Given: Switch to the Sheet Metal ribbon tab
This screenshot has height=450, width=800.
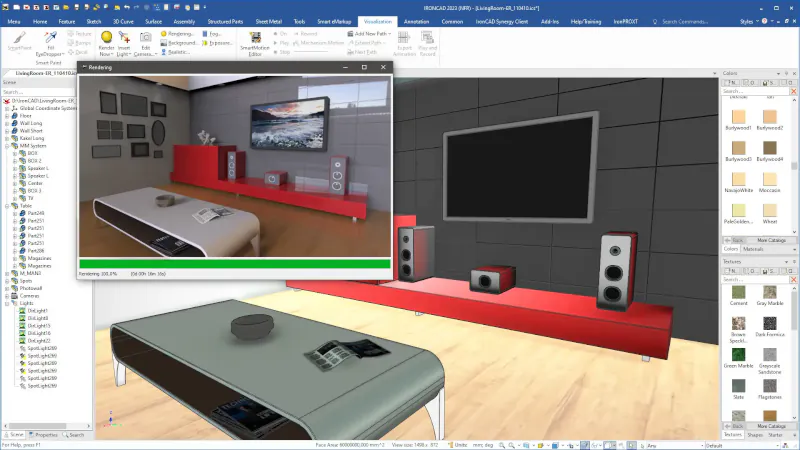Looking at the screenshot, I should pyautogui.click(x=268, y=20).
